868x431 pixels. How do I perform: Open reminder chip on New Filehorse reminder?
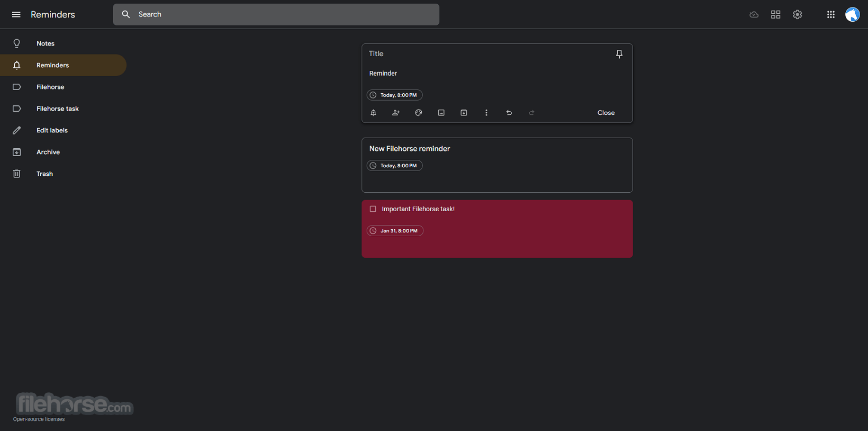tap(395, 166)
